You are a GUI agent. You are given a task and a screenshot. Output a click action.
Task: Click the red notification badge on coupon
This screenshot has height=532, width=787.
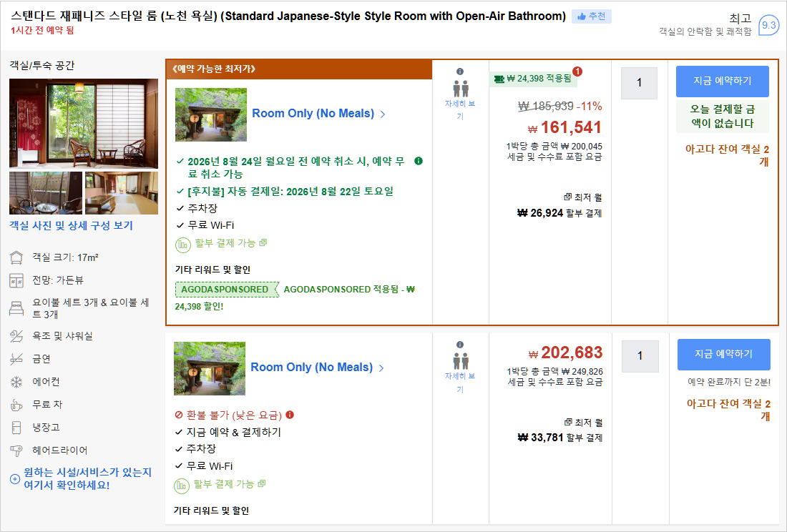click(577, 72)
